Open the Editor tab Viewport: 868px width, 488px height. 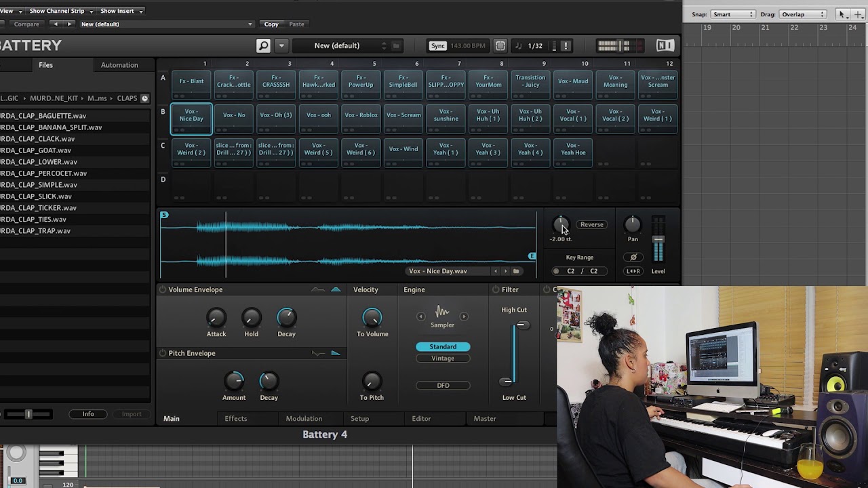pos(421,419)
